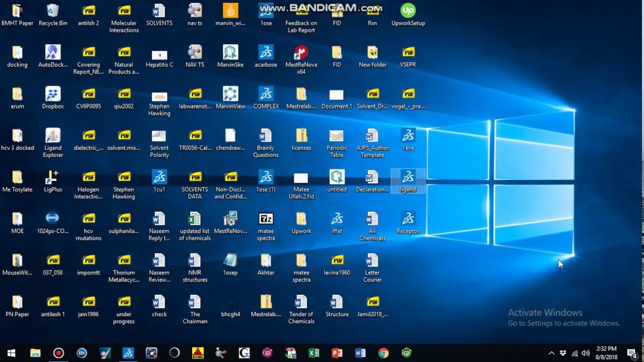
Task: Open the 1eve Discovery Studio file
Action: [x=408, y=140]
